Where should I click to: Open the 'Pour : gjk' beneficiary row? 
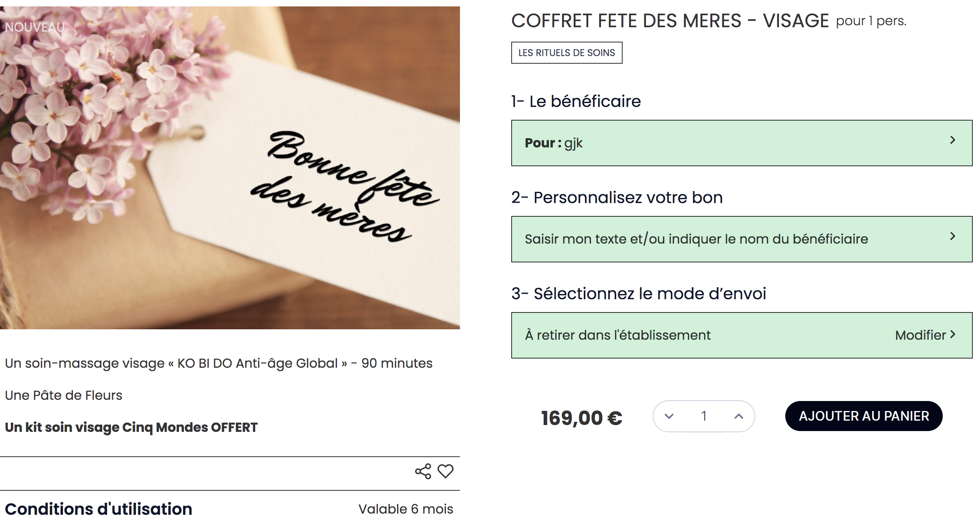coord(721,143)
